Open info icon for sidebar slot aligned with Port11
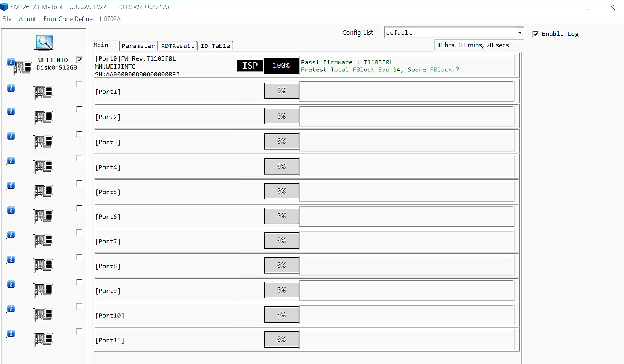 pos(11,333)
